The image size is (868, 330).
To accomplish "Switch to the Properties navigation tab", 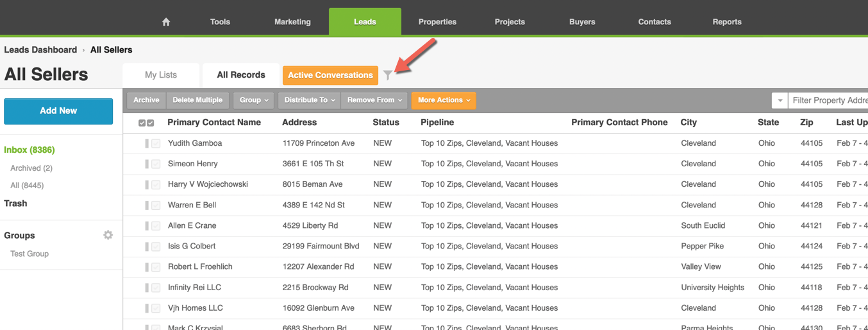I will (437, 22).
